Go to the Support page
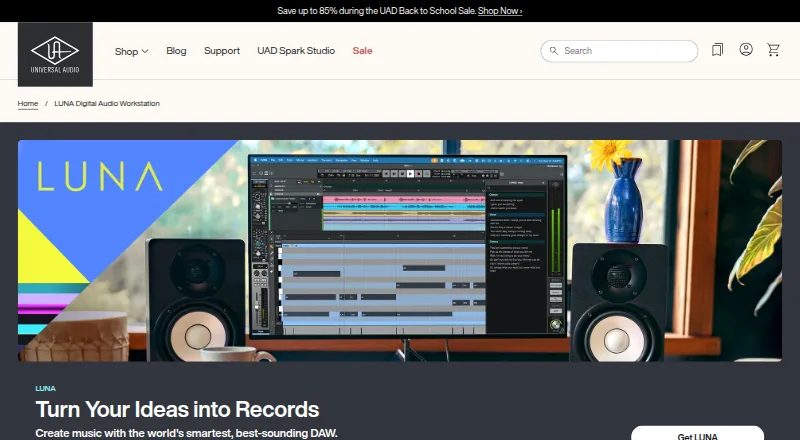Viewport: 800px width, 440px height. 222,51
